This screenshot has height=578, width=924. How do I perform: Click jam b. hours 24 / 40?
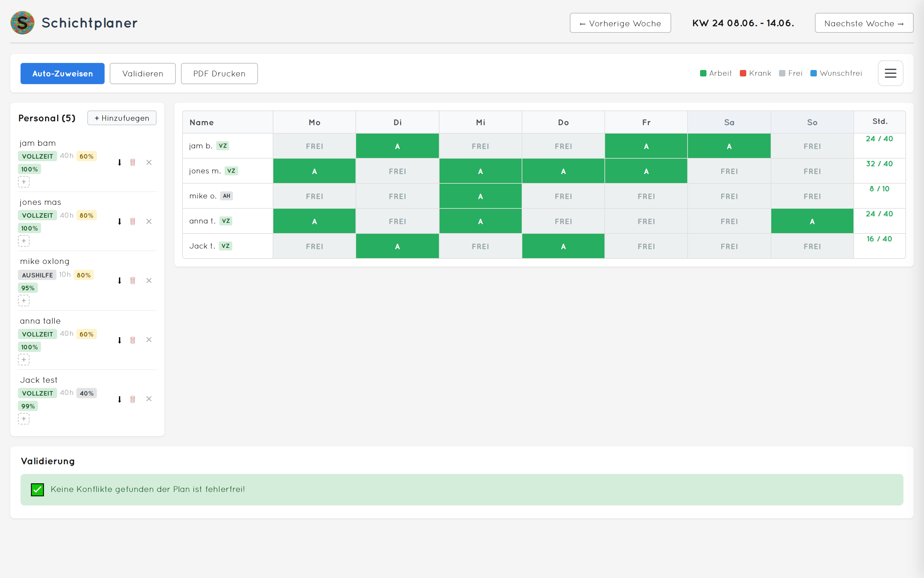tap(879, 139)
